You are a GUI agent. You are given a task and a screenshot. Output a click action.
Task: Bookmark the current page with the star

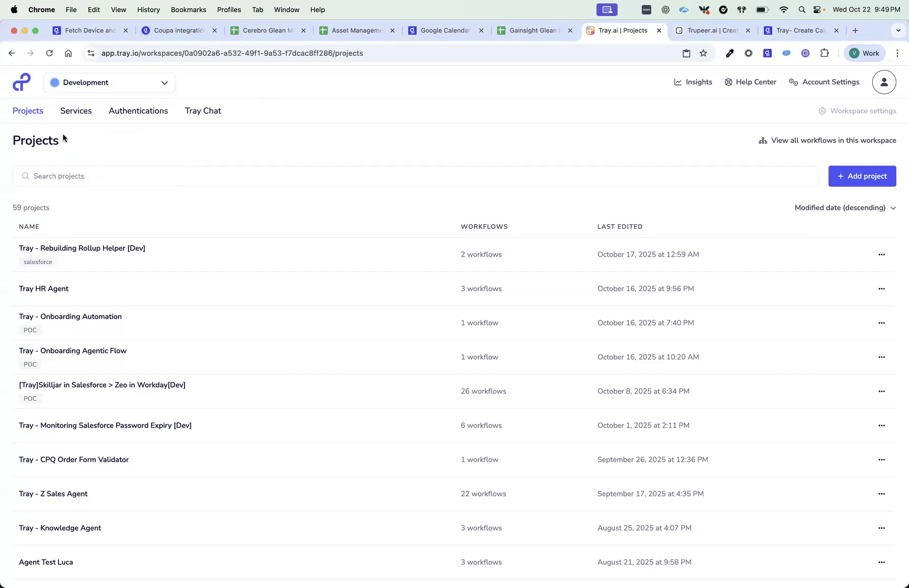(703, 53)
